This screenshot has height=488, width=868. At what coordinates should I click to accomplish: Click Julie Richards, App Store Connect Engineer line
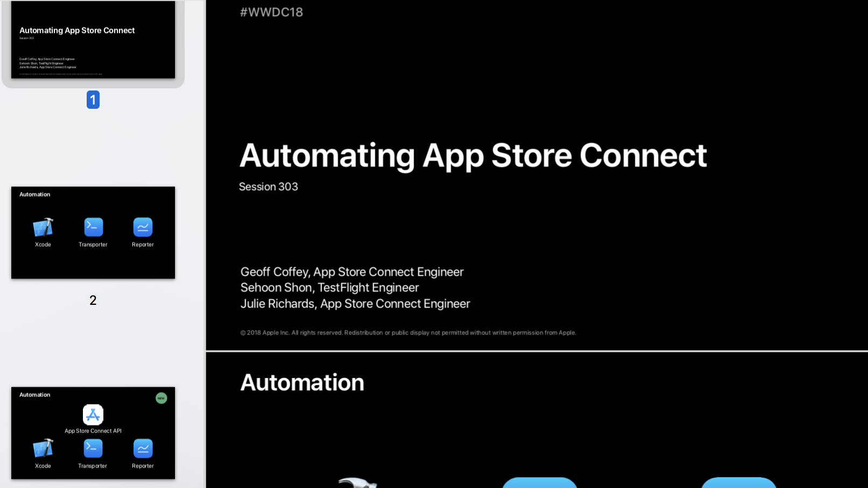355,304
